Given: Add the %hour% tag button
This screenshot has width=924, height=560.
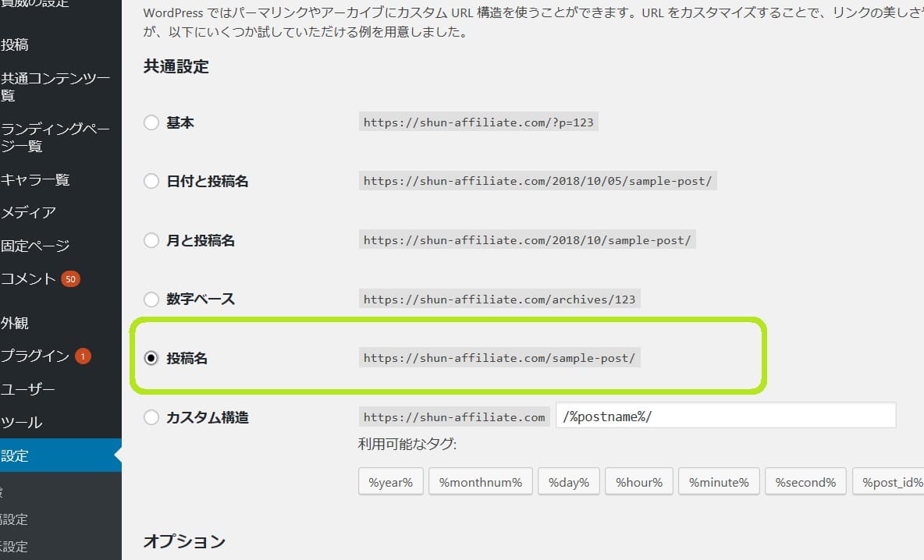Looking at the screenshot, I should [x=639, y=482].
